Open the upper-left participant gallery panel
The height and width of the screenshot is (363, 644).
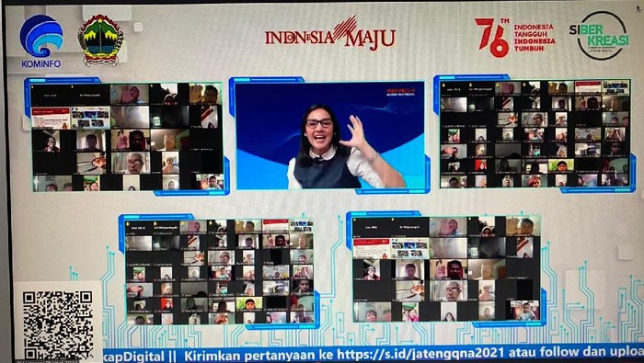(x=127, y=137)
